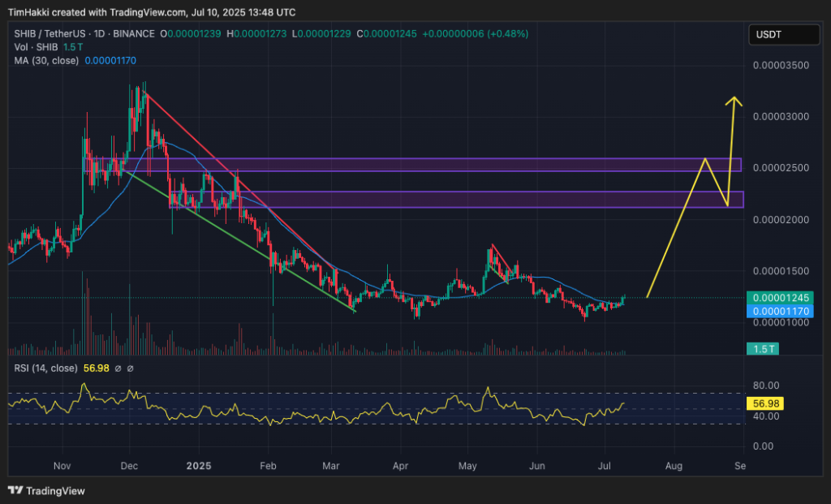Click the 1.5 T volume axis tag
The width and height of the screenshot is (831, 504).
pyautogui.click(x=764, y=349)
